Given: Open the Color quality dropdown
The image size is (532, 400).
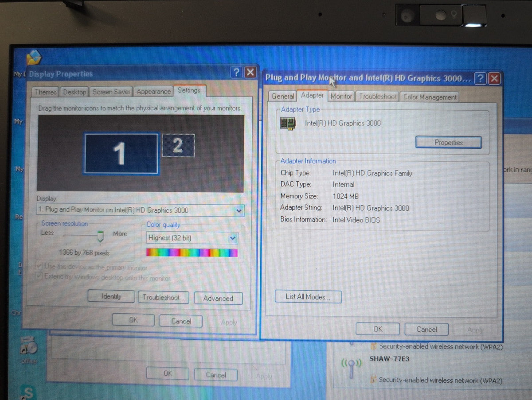Looking at the screenshot, I should pyautogui.click(x=233, y=238).
